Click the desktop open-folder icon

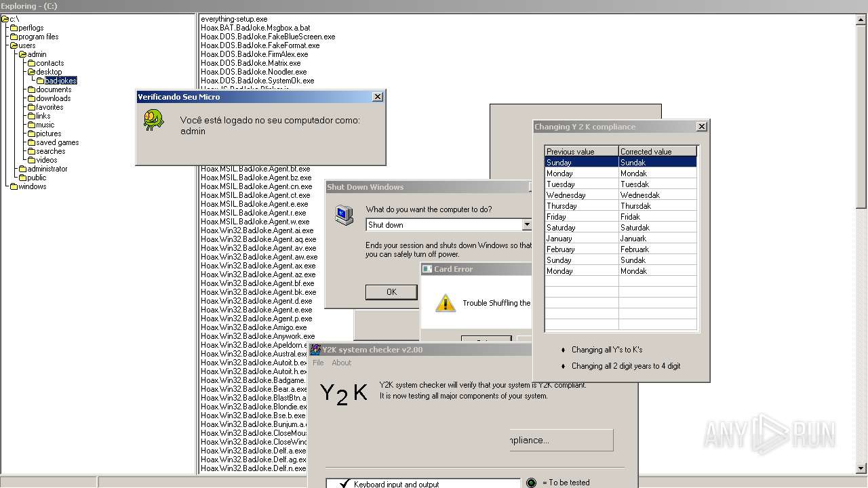coord(32,72)
